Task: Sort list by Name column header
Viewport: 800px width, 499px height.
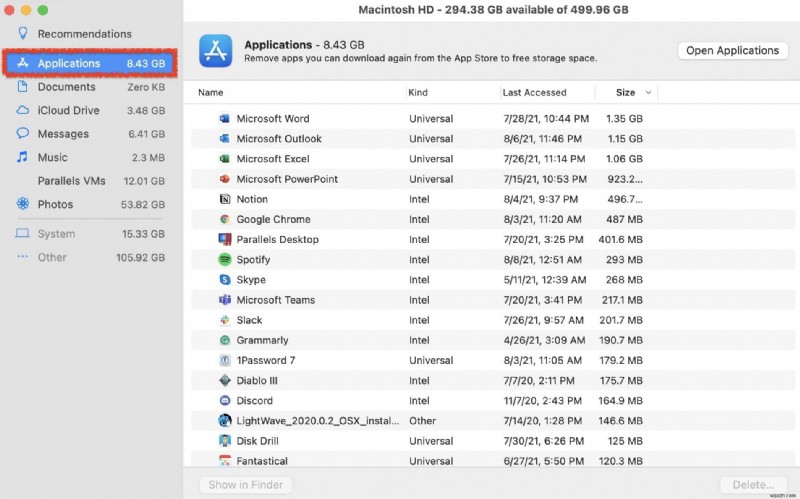Action: (x=211, y=92)
